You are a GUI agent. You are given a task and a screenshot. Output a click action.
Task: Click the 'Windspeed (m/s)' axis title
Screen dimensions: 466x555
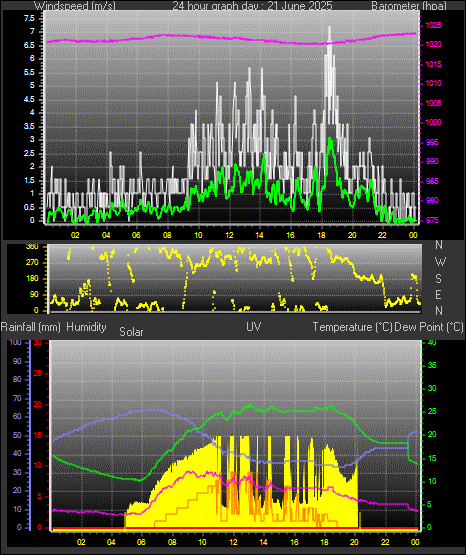click(75, 6)
